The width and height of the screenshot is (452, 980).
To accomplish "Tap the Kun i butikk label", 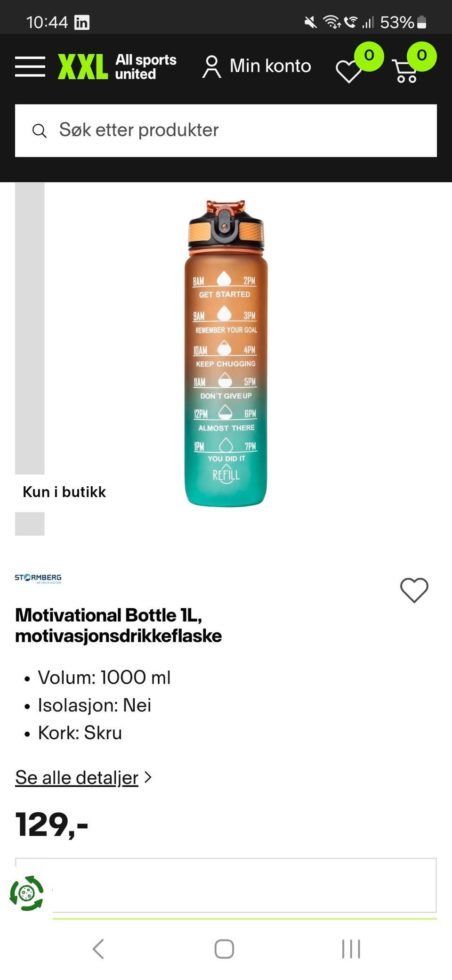I will pyautogui.click(x=65, y=492).
